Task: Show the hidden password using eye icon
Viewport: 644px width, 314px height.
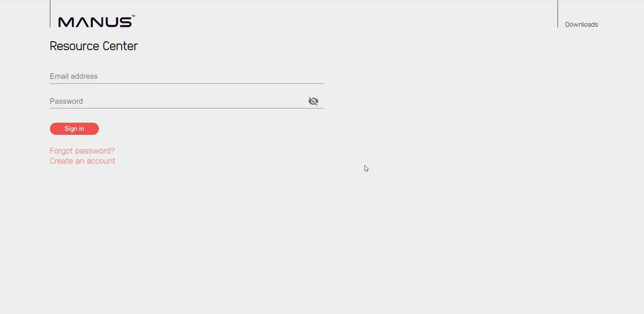Action: (313, 101)
